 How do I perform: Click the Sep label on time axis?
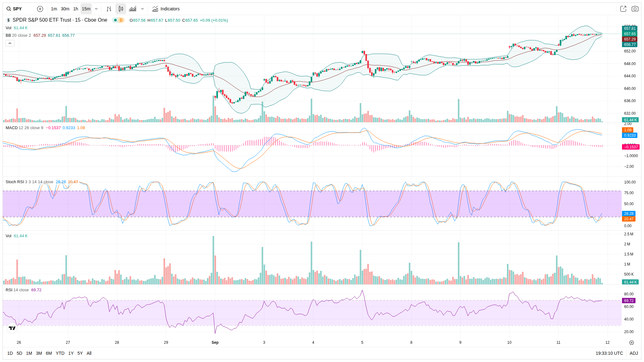[x=215, y=343]
